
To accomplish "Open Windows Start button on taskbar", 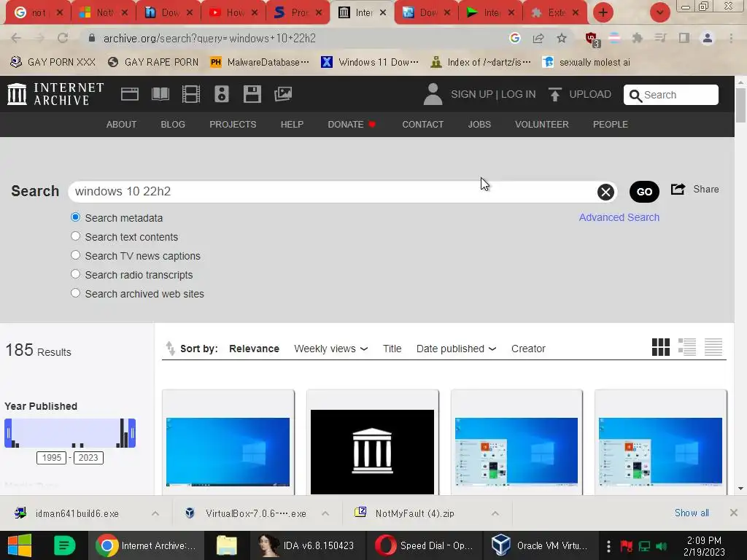I will coord(20,545).
